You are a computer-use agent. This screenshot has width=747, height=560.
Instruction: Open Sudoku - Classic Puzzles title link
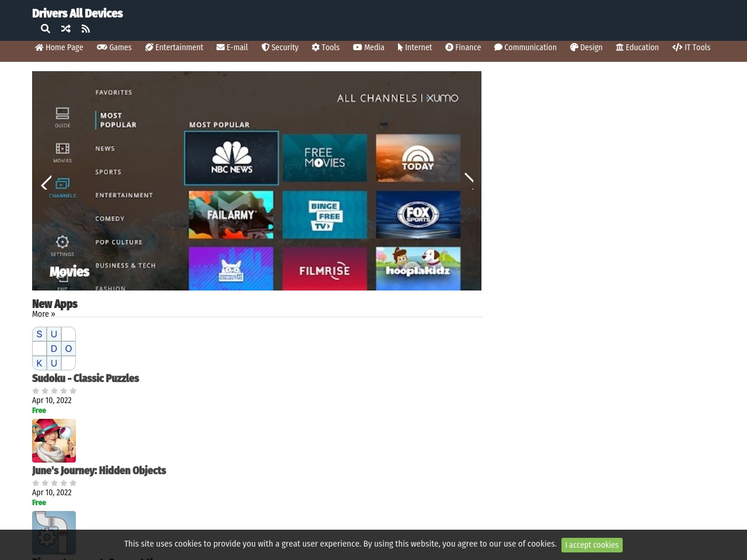coord(86,378)
